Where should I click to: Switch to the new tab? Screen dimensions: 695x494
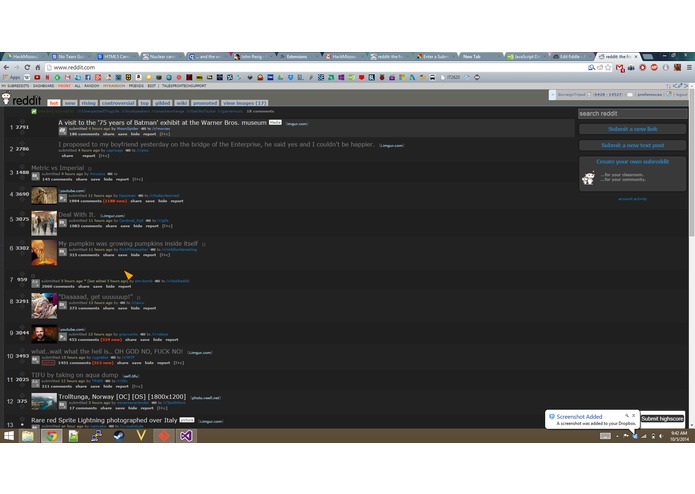click(x=70, y=103)
